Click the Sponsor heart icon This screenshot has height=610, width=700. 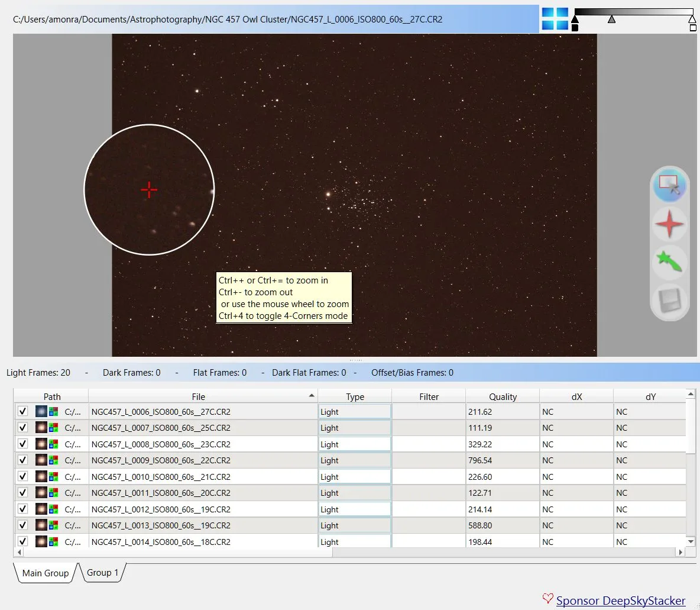coord(548,598)
